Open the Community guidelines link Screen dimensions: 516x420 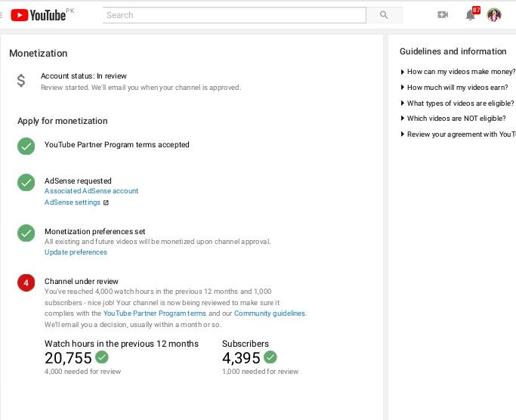(x=270, y=313)
